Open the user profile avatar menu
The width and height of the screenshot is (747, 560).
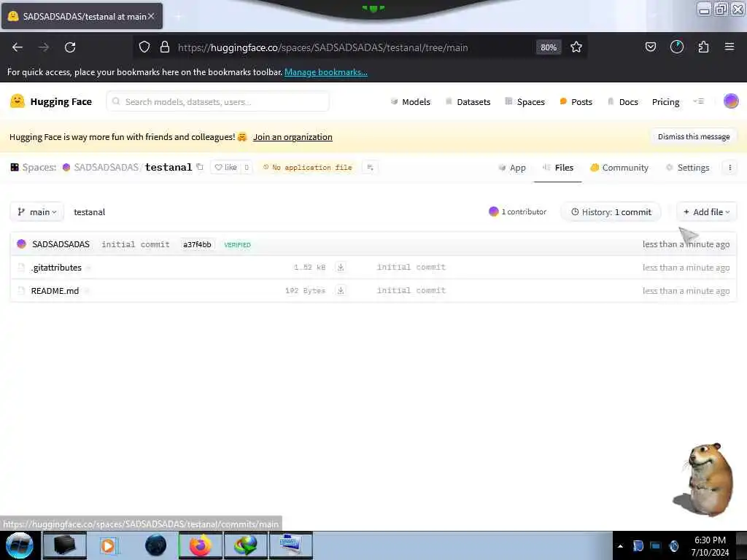pos(731,101)
